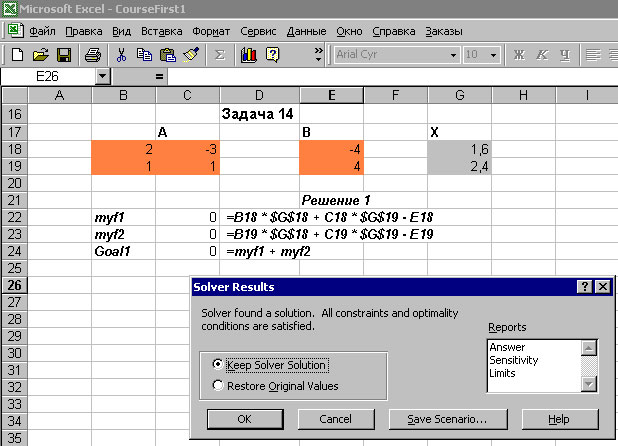Image resolution: width=618 pixels, height=446 pixels.
Task: Click the Print icon
Action: pyautogui.click(x=92, y=54)
